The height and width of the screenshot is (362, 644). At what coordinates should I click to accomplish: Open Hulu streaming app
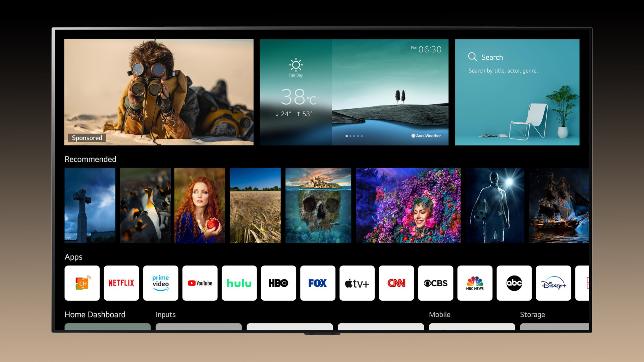[238, 283]
